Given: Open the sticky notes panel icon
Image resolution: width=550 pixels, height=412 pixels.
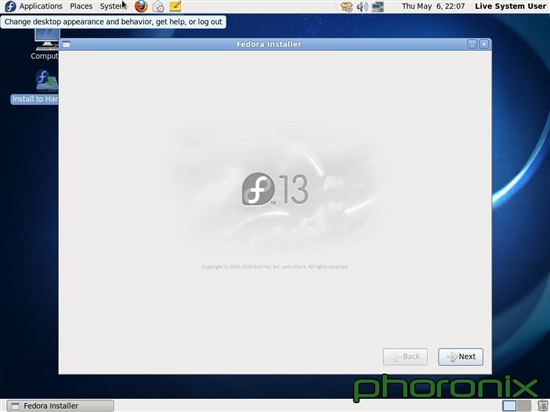Looking at the screenshot, I should (x=175, y=6).
